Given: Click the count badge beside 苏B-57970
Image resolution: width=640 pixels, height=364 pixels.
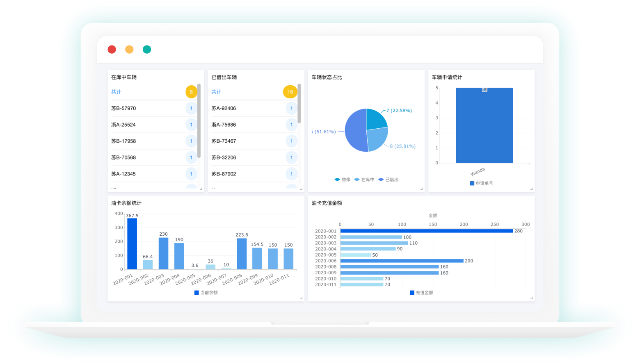Looking at the screenshot, I should click(191, 108).
